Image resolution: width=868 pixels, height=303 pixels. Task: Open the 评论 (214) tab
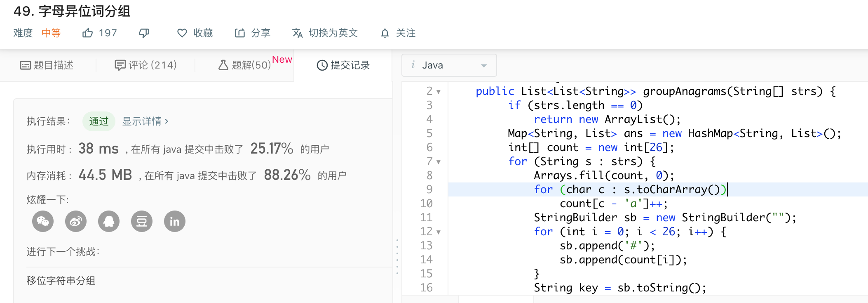tap(145, 65)
